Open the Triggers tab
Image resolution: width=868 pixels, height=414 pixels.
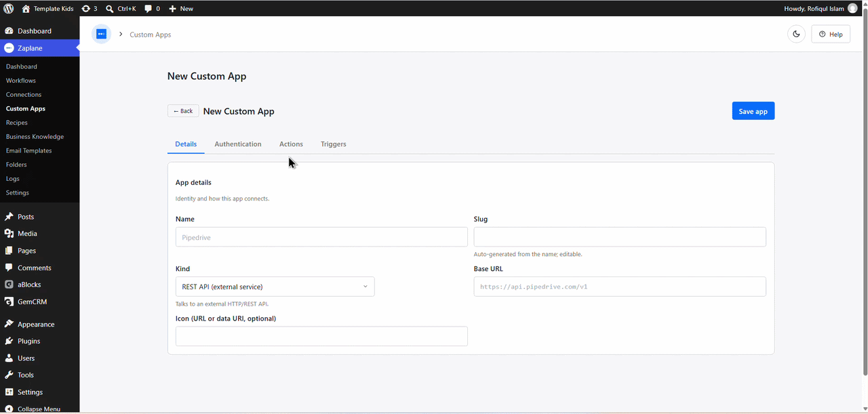click(x=334, y=144)
